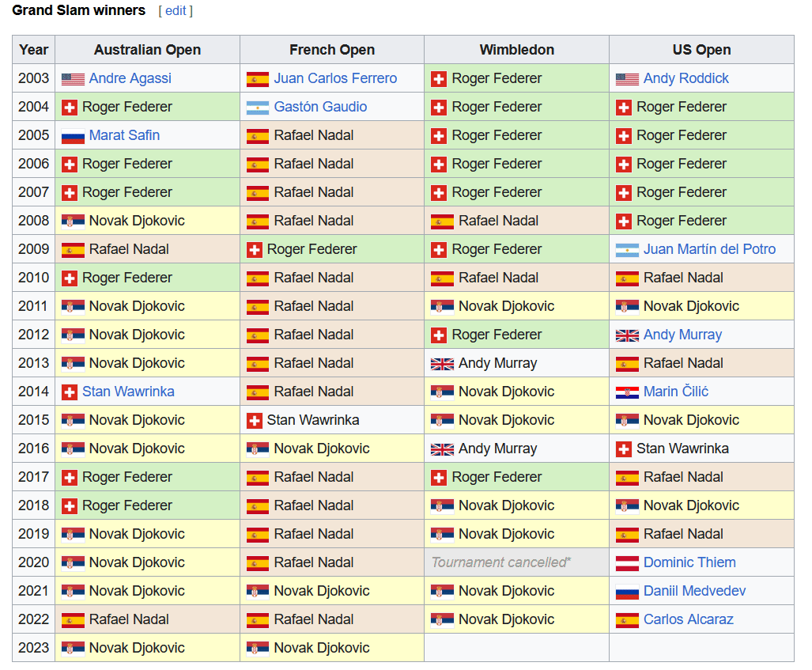The height and width of the screenshot is (670, 812).
Task: Click the US flag beside Andy Roddick
Action: pos(627,79)
